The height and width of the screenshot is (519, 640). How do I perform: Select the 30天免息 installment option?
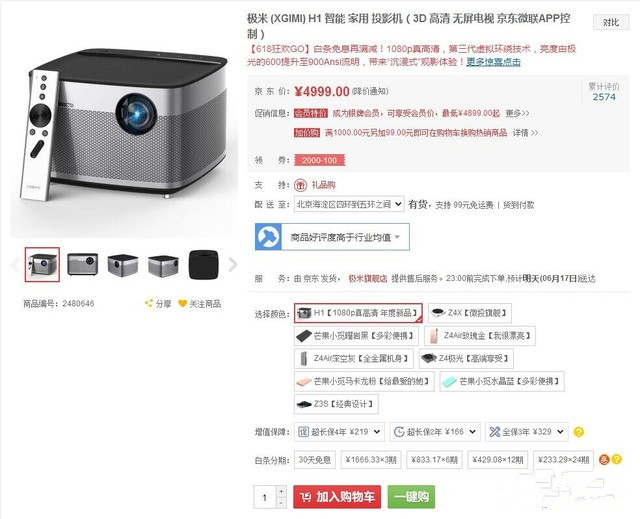[x=314, y=460]
